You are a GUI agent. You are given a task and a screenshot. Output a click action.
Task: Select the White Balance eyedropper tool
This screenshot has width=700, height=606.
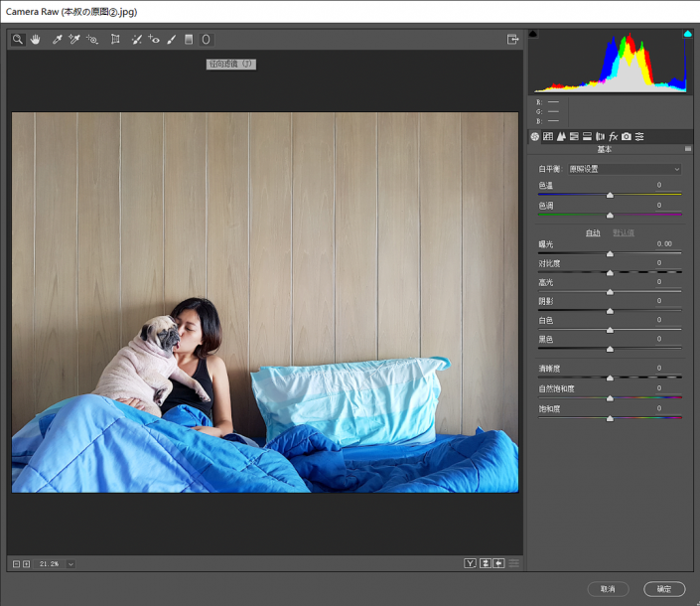(x=58, y=40)
